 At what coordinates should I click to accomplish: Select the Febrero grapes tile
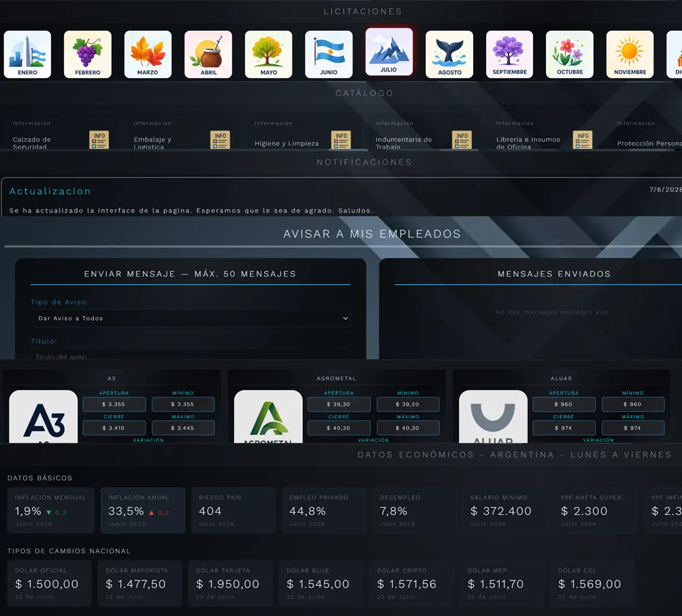click(88, 54)
